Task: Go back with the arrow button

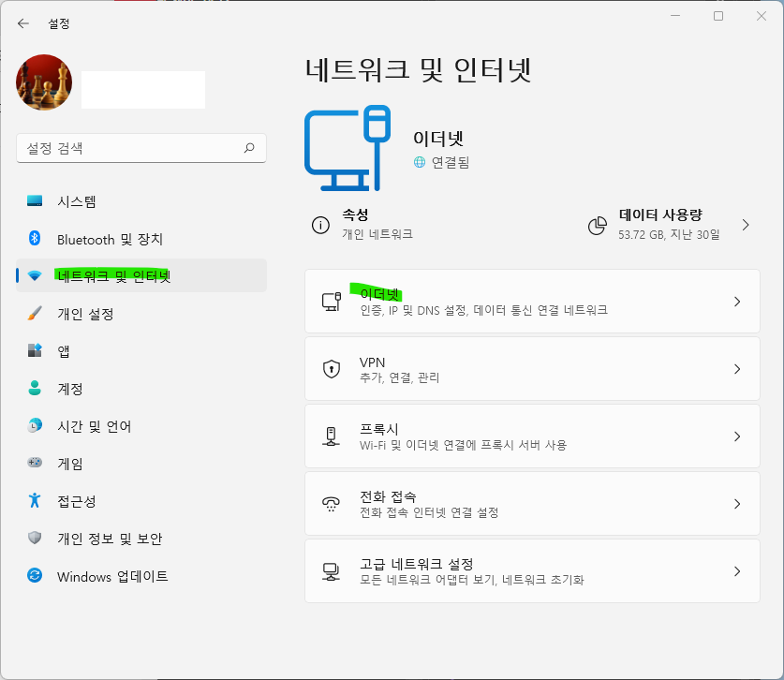Action: pyautogui.click(x=23, y=23)
